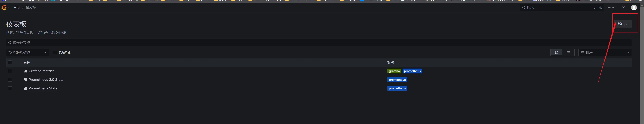The width and height of the screenshot is (644, 124).
Task: Open the 按标签筛选 tag filter dropdown
Action: tap(28, 52)
